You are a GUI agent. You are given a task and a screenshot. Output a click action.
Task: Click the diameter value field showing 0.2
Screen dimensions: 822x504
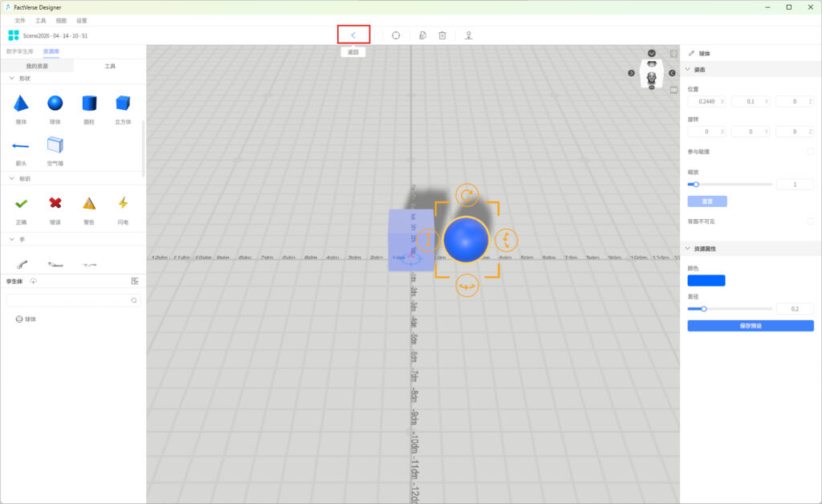(795, 309)
